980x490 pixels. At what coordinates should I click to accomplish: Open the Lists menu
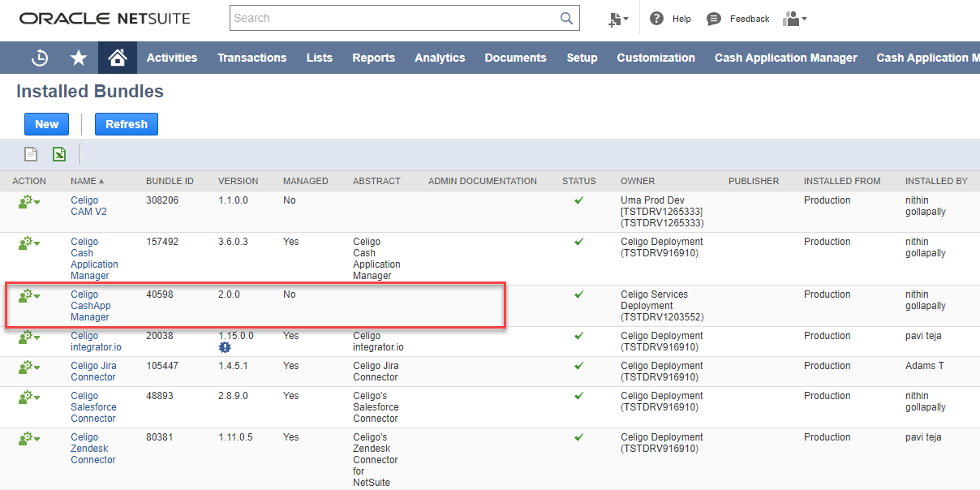[x=320, y=58]
